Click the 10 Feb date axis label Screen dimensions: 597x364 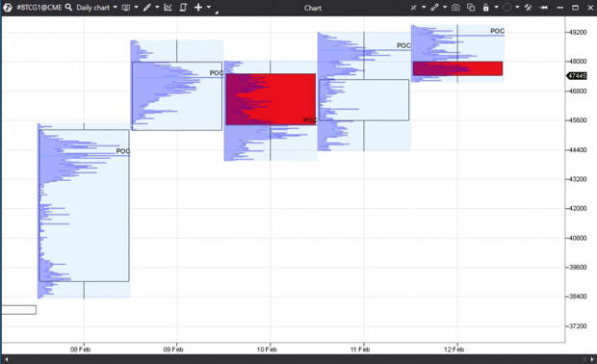[267, 350]
